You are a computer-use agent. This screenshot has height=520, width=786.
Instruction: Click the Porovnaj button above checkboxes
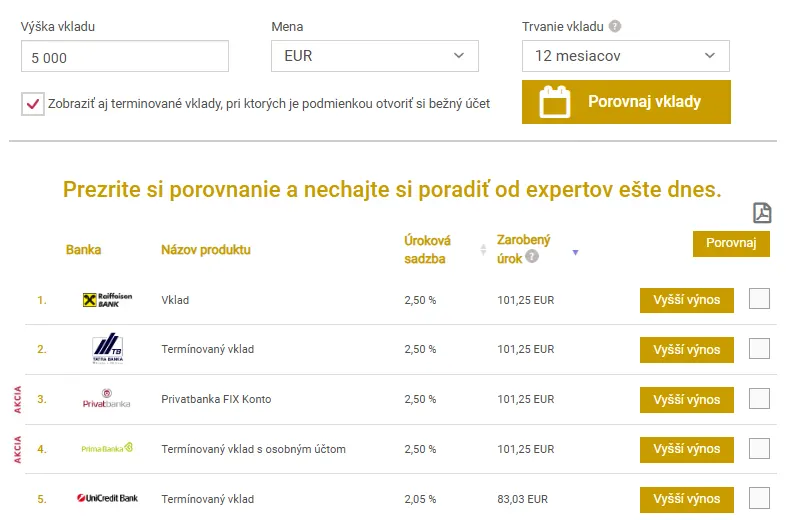[731, 243]
